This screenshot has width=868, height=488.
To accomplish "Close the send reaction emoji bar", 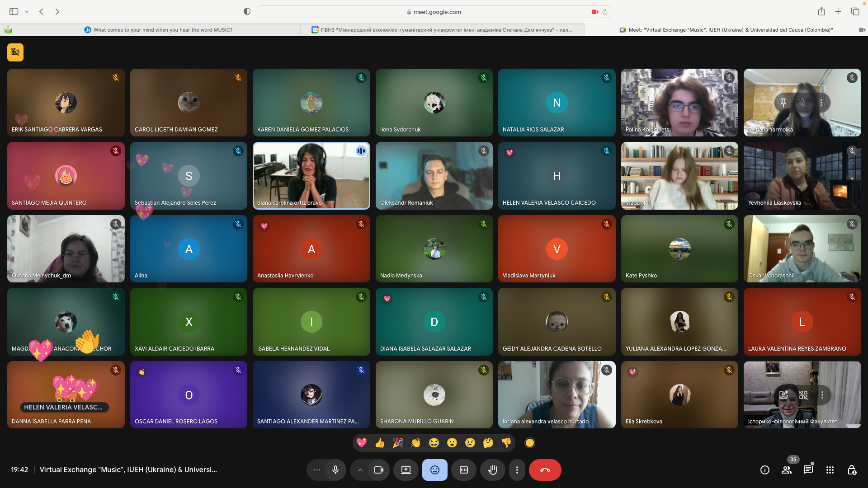I will point(434,470).
